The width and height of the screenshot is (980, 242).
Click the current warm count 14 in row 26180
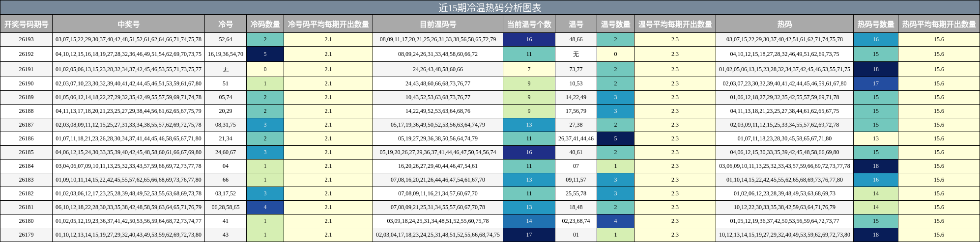[529, 221]
